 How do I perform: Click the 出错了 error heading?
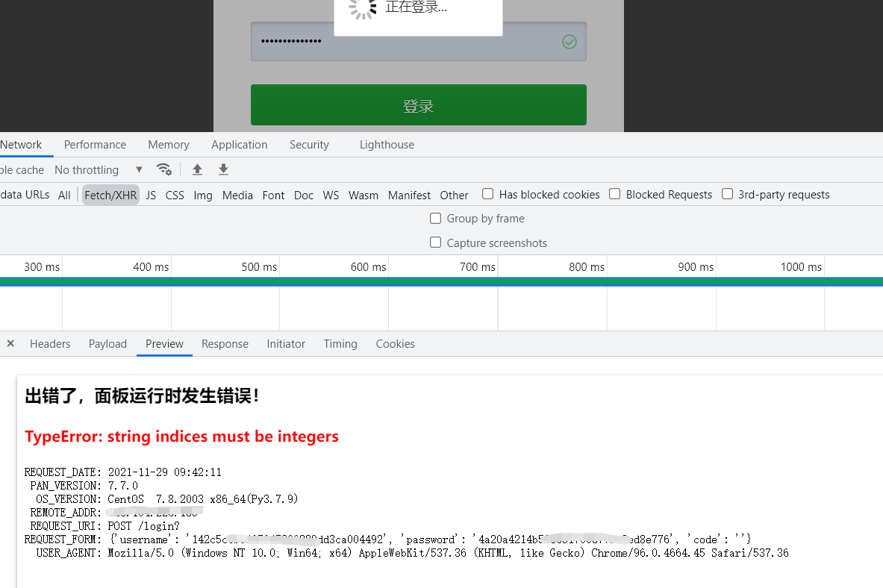(142, 396)
